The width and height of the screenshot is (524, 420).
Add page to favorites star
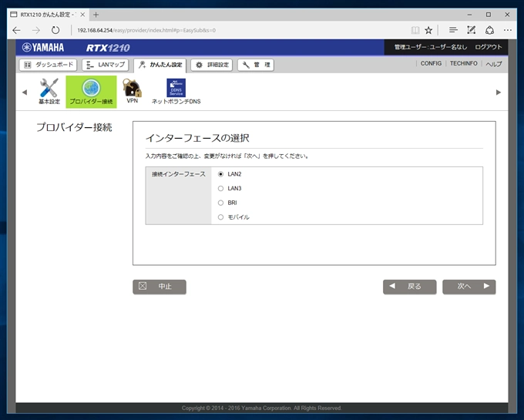point(428,30)
